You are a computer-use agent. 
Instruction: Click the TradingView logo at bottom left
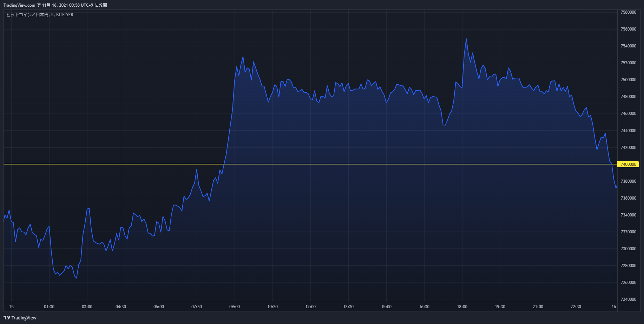click(x=20, y=318)
